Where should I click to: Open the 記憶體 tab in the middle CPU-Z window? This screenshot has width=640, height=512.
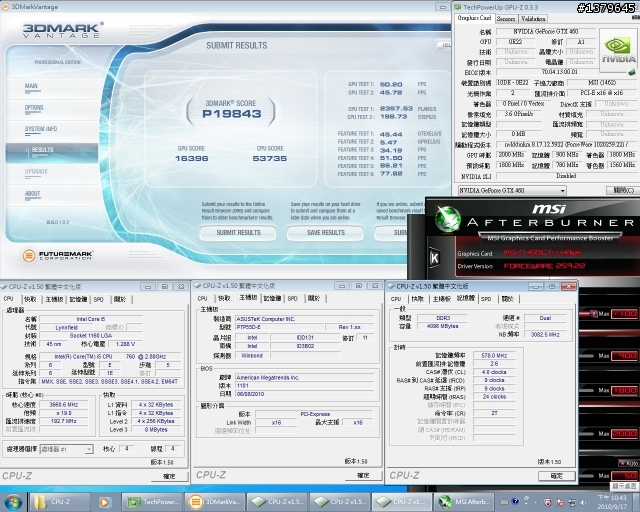click(x=272, y=298)
